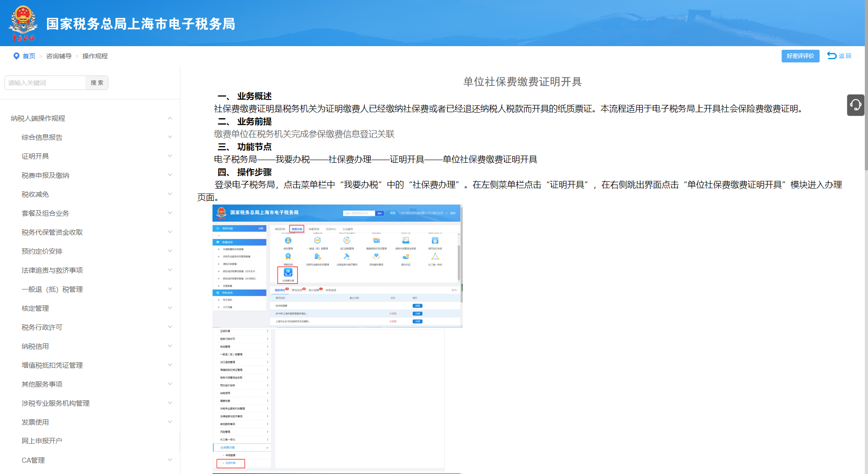Select the 委托代征 hand icon
868x474 pixels.
pos(406,256)
